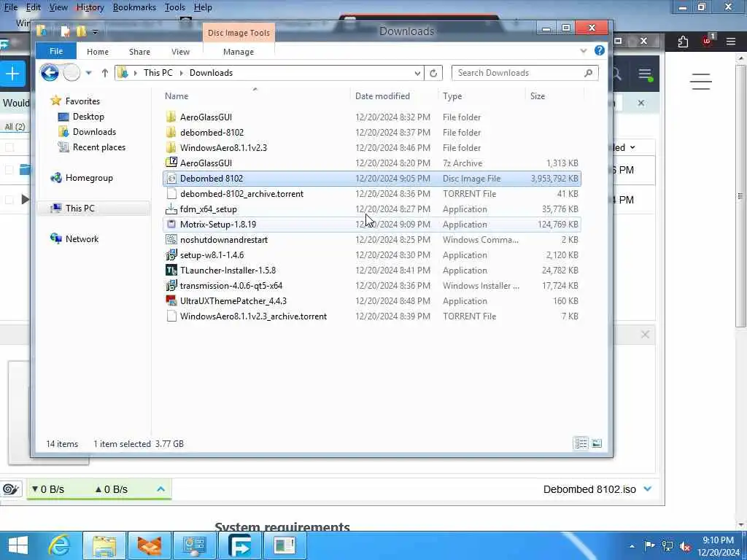Switch to Large icons view button
The height and width of the screenshot is (560, 747).
pos(597,444)
